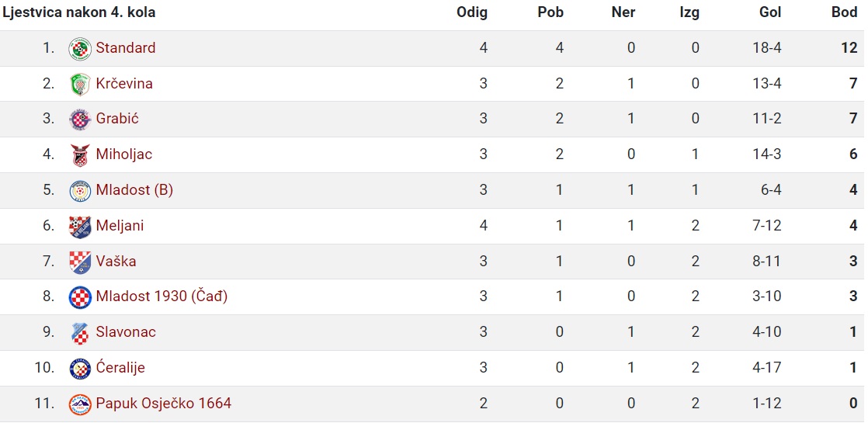Click the Krčevina club crest icon

point(80,84)
